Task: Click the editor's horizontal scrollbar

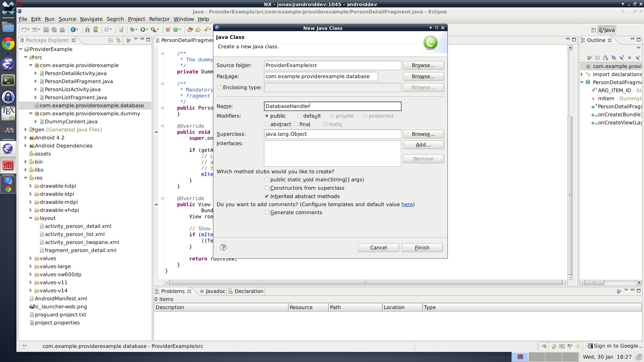Action: (x=366, y=283)
